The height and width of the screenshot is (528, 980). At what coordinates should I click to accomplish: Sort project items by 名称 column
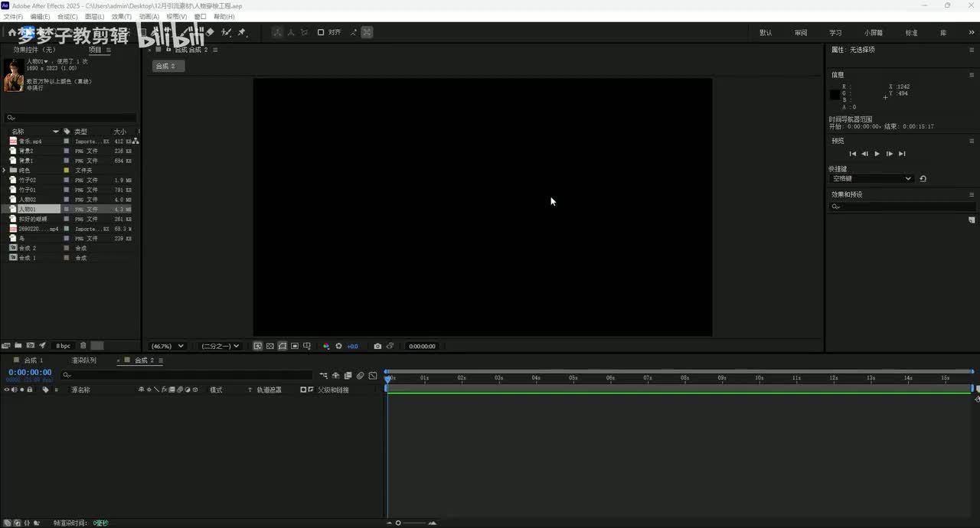tap(18, 132)
